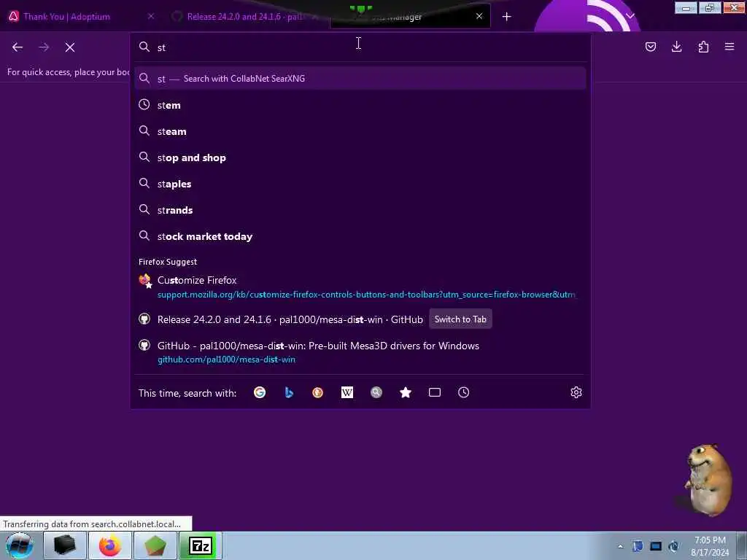
Task: Go back with the back arrow
Action: 18,47
